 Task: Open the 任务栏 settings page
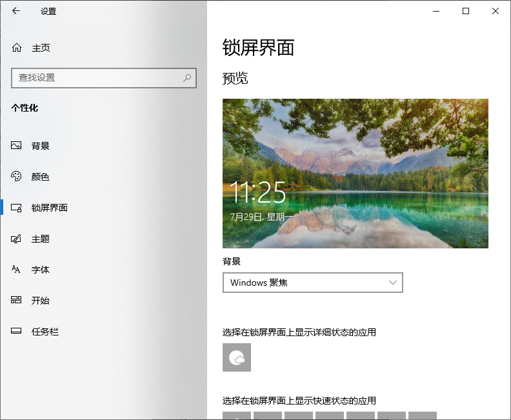[104, 332]
